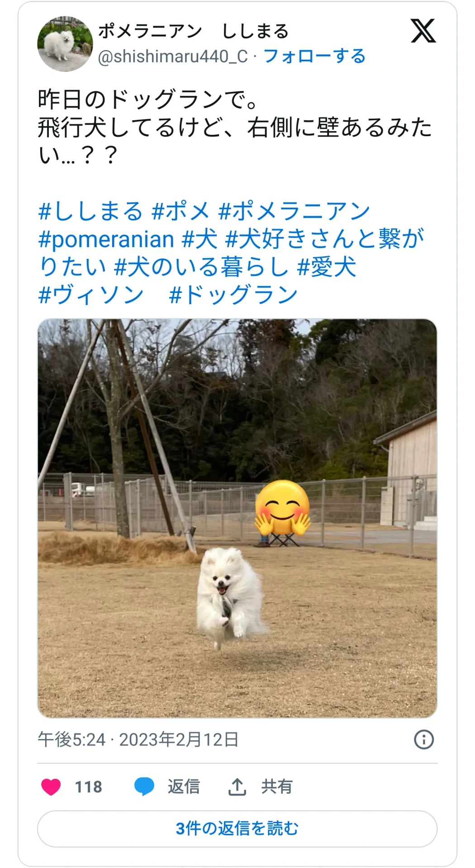The image size is (475, 868).
Task: Open the #ヴィソン hashtag
Action: click(x=91, y=295)
